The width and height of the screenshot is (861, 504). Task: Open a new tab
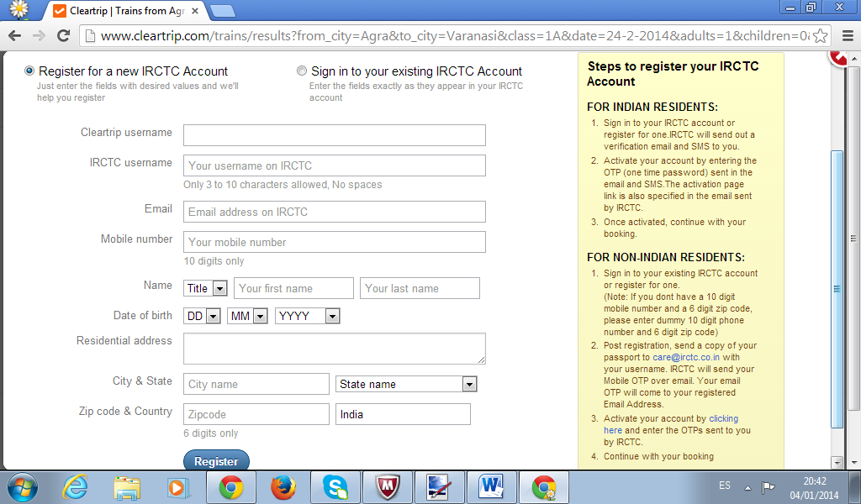coord(222,11)
